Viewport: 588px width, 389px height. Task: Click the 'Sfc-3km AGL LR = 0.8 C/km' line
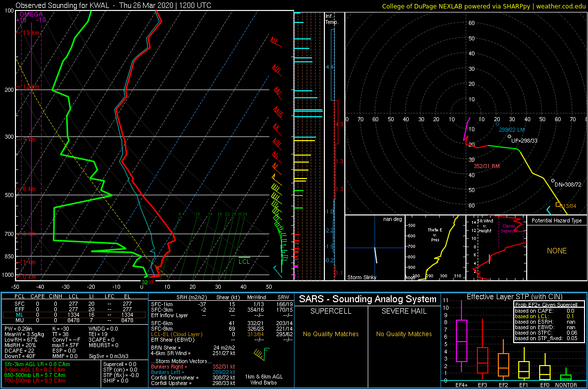click(37, 365)
